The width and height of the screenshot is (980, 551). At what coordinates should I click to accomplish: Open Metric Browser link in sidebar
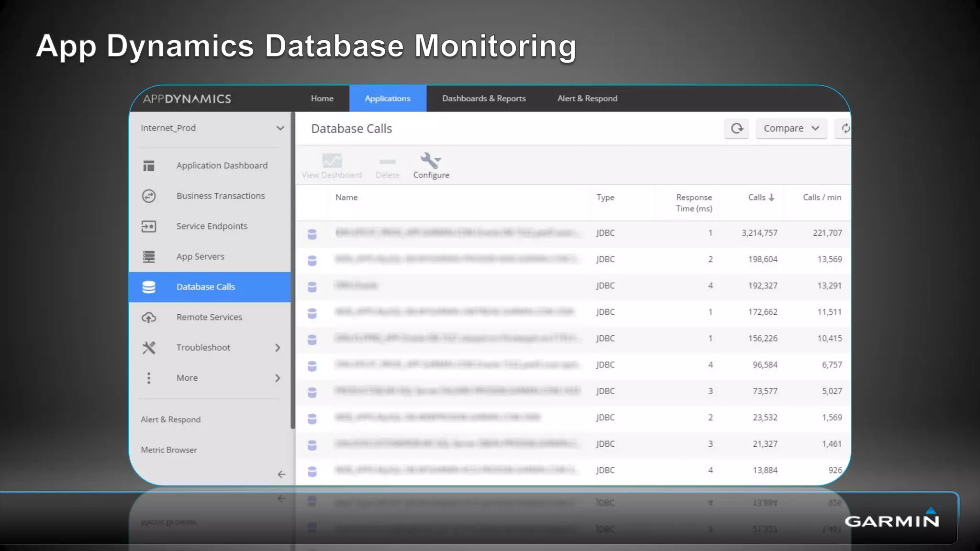(x=169, y=450)
